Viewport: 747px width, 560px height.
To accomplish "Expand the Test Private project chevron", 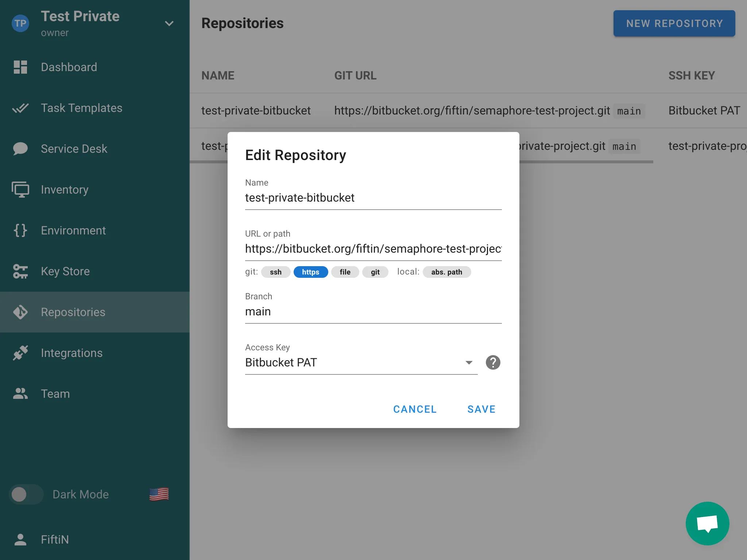I will pyautogui.click(x=169, y=24).
